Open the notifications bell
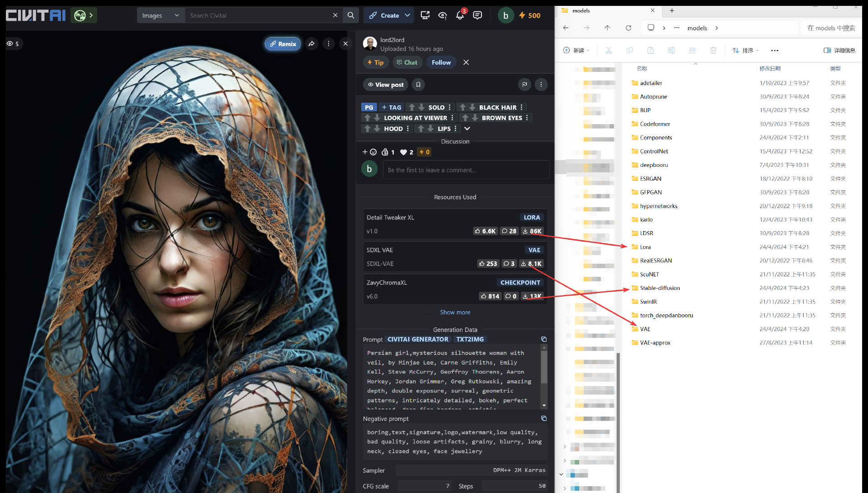The image size is (868, 493). [x=460, y=15]
